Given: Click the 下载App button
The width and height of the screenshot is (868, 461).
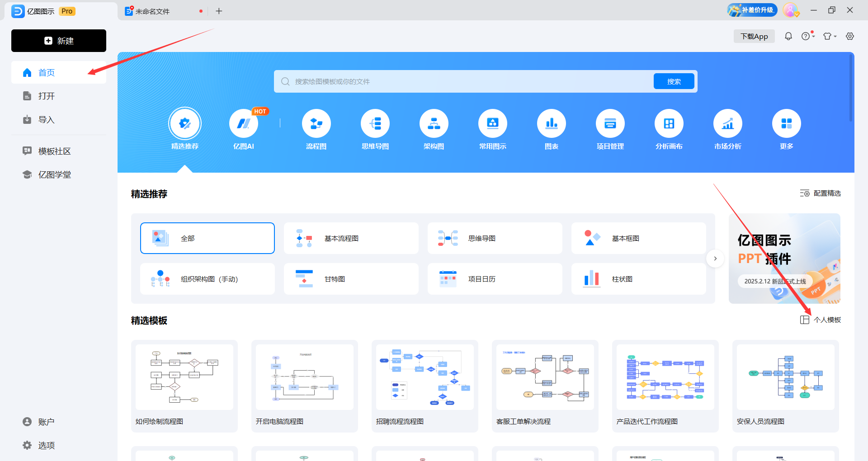Looking at the screenshot, I should click(754, 36).
